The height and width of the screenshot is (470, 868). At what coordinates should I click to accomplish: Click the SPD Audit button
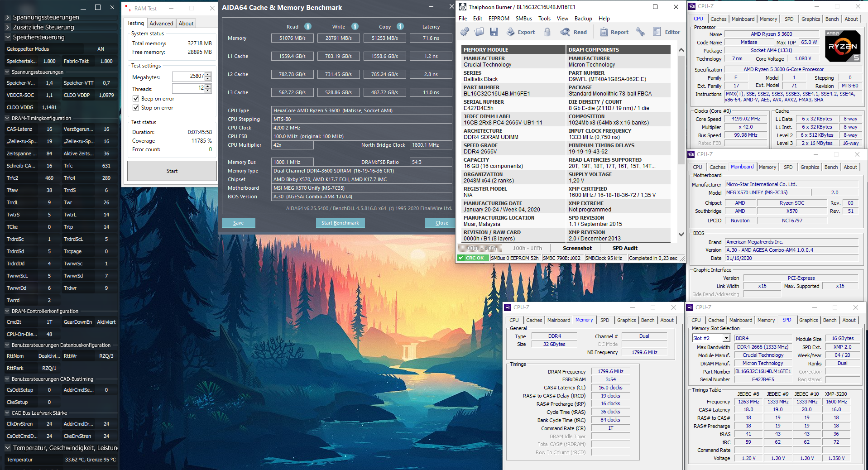pyautogui.click(x=625, y=248)
